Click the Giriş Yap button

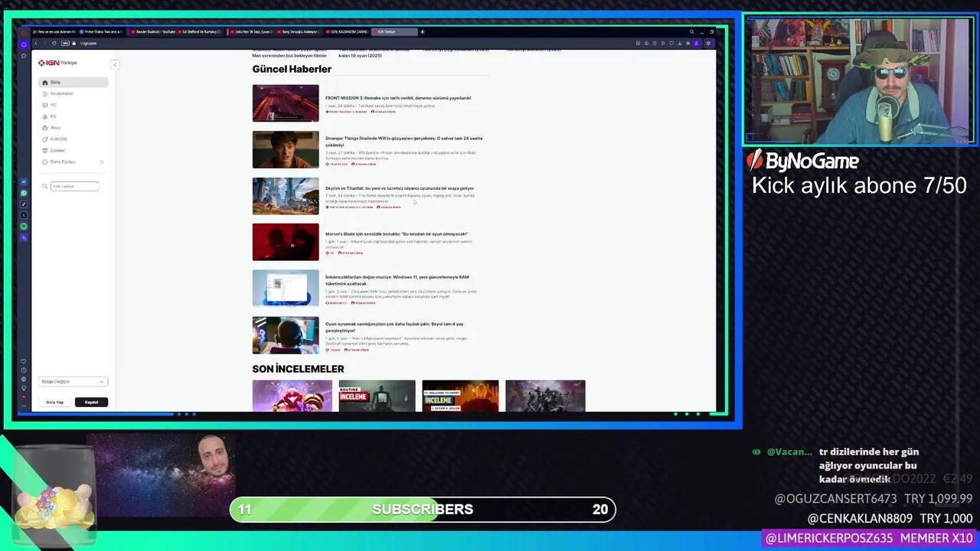[x=55, y=402]
